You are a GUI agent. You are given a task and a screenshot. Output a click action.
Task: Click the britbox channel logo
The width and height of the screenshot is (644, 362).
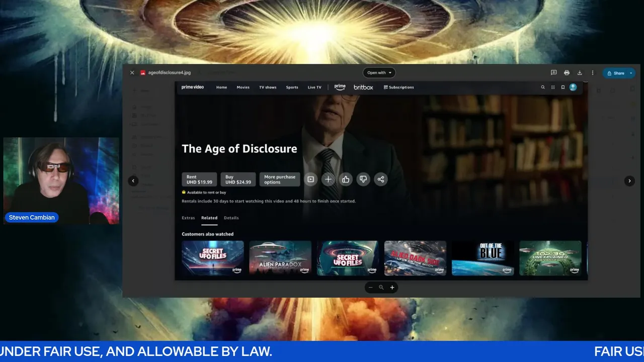tap(363, 87)
